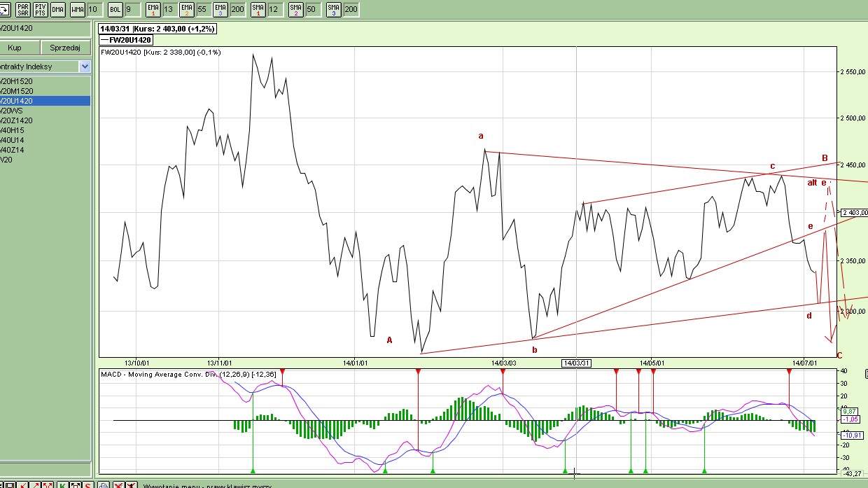Edit the EMA 1 period field showing 13

coord(169,10)
